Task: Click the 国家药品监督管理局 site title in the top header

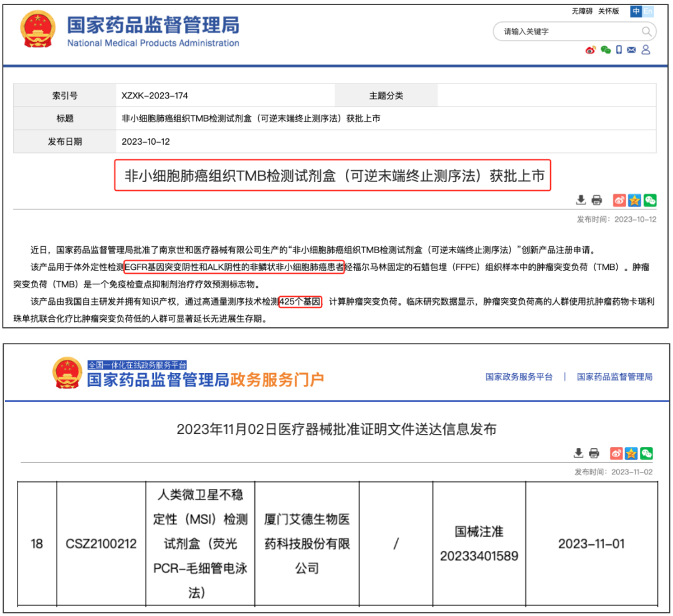Action: click(153, 25)
